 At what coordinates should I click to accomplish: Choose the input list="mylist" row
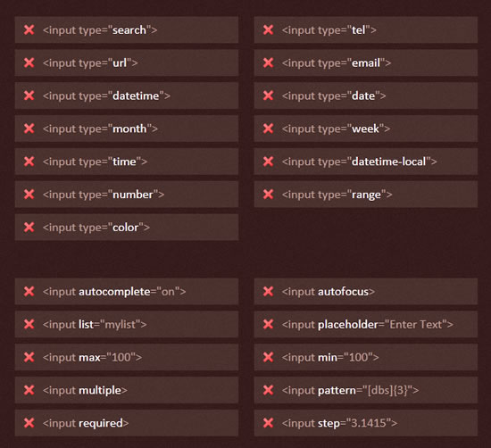point(127,324)
